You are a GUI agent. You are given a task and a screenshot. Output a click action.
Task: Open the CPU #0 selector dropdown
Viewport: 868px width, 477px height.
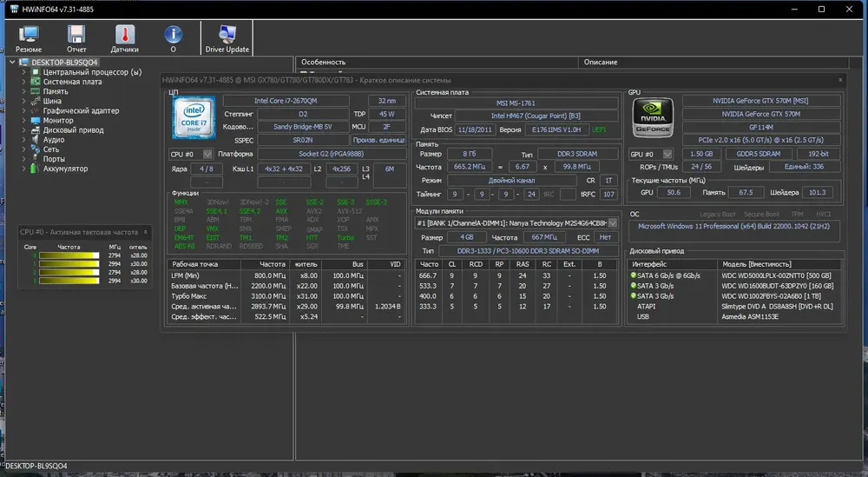(207, 154)
